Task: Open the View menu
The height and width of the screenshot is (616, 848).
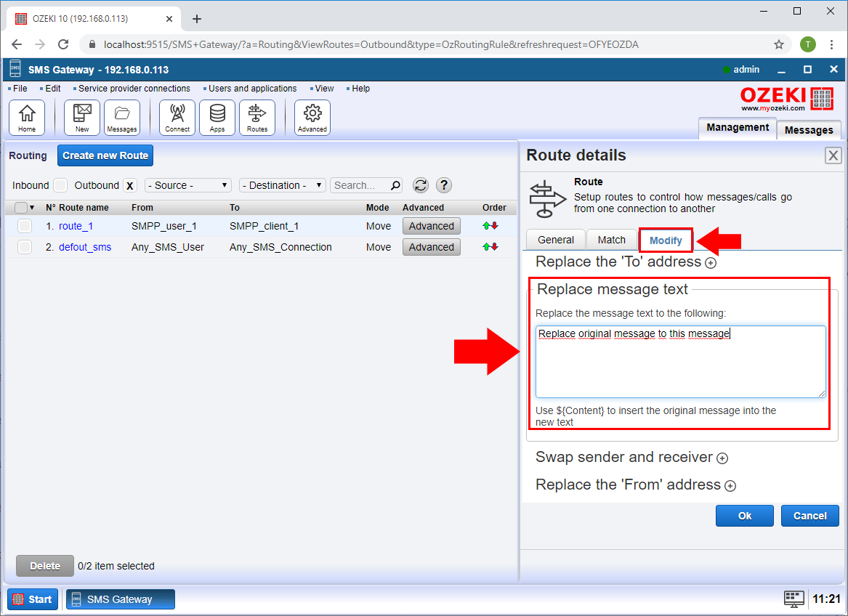Action: [x=325, y=89]
